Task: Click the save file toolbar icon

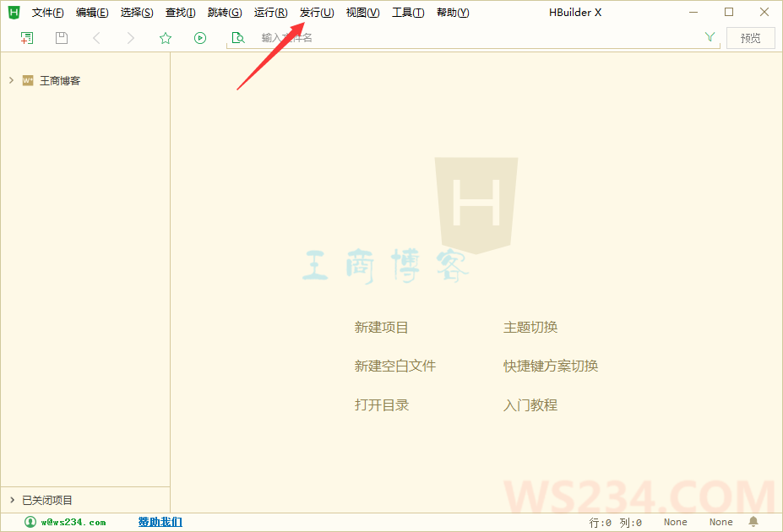Action: click(62, 38)
